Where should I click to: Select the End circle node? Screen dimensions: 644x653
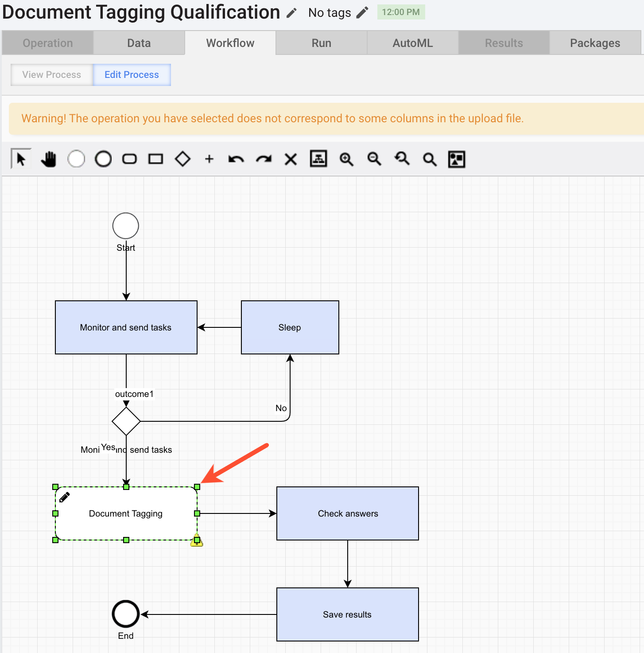(x=126, y=614)
